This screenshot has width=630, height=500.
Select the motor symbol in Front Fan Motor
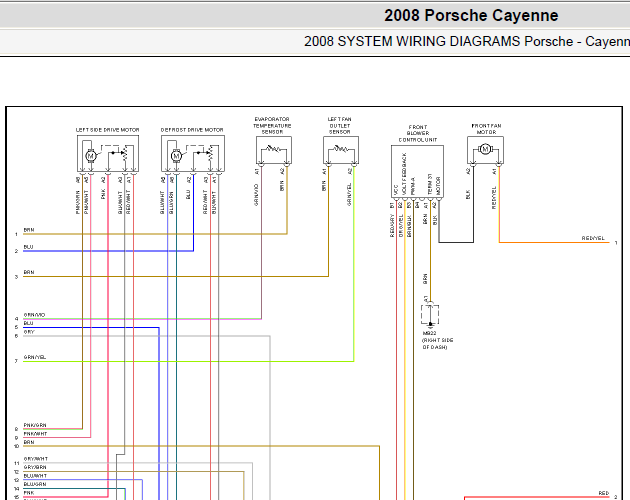coord(485,149)
